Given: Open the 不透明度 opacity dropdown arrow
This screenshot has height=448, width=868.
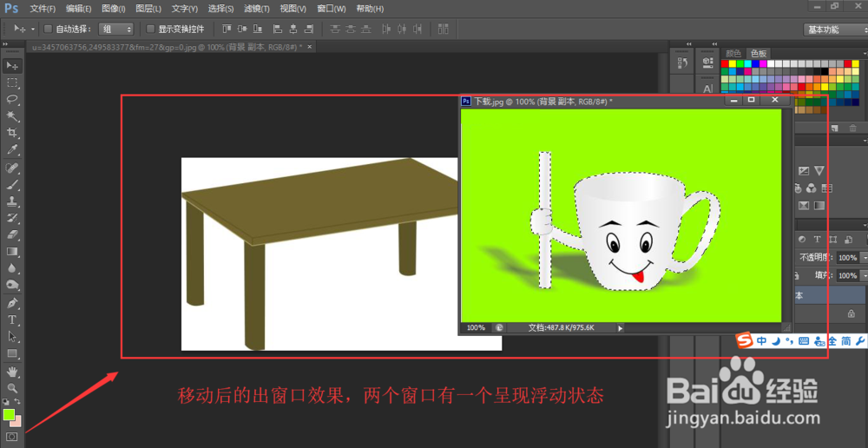Looking at the screenshot, I should 864,258.
